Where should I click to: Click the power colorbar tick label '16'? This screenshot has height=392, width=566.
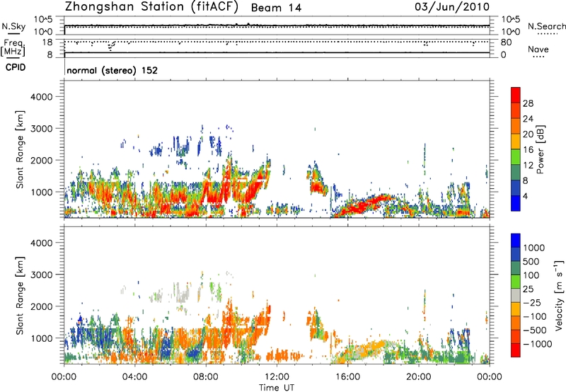point(528,150)
